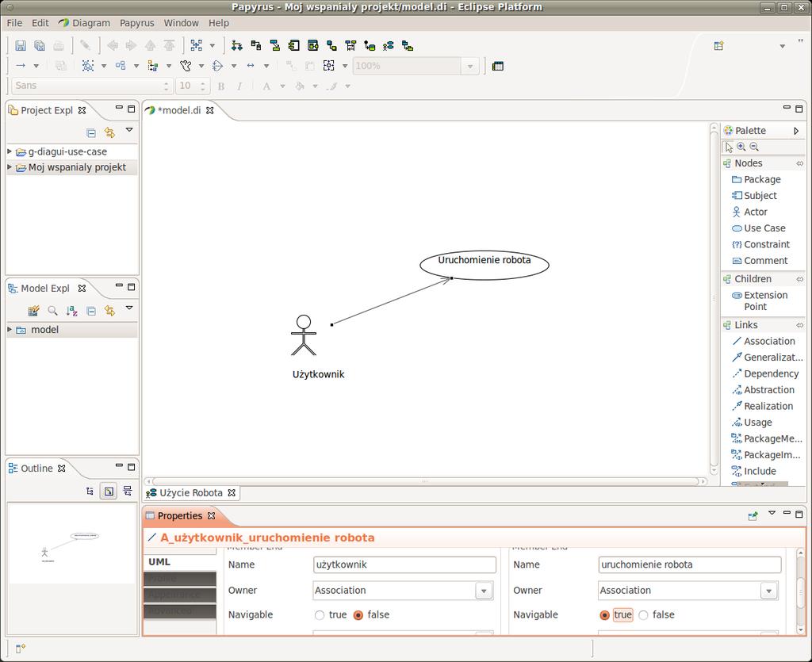Select the Abstraction link tool
This screenshot has width=812, height=662.
(x=764, y=390)
